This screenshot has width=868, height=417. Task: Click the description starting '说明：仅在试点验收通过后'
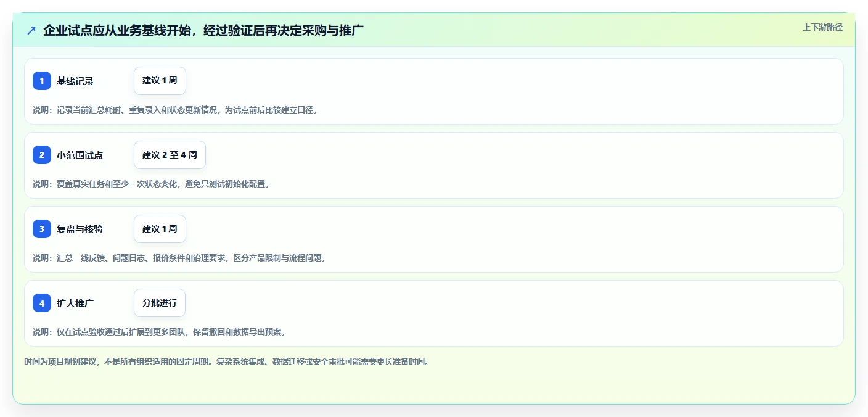159,332
